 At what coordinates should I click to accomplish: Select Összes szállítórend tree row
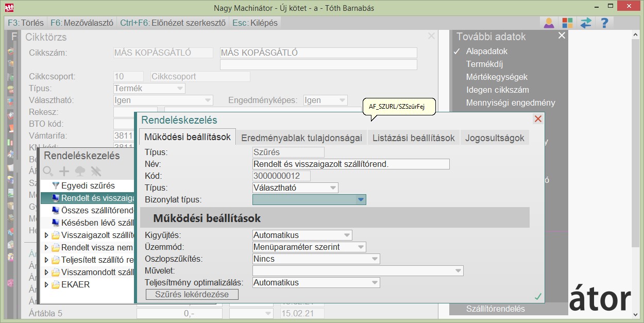click(x=88, y=210)
